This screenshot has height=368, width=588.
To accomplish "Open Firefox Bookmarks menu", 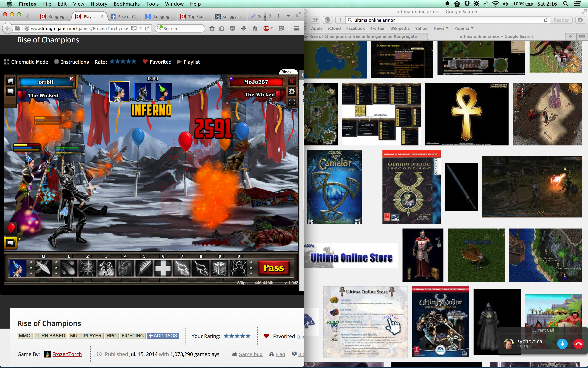I will [127, 4].
